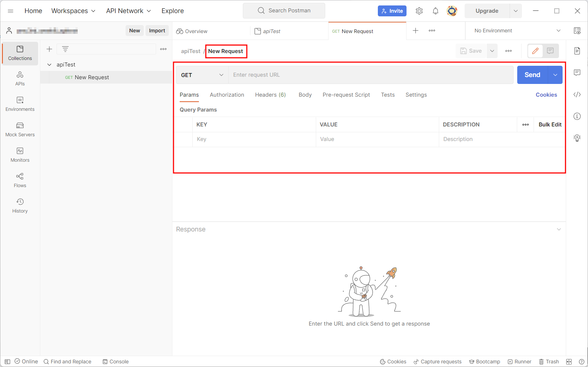Viewport: 588px width, 367px height.
Task: Open tab bar more options dots
Action: point(432,31)
